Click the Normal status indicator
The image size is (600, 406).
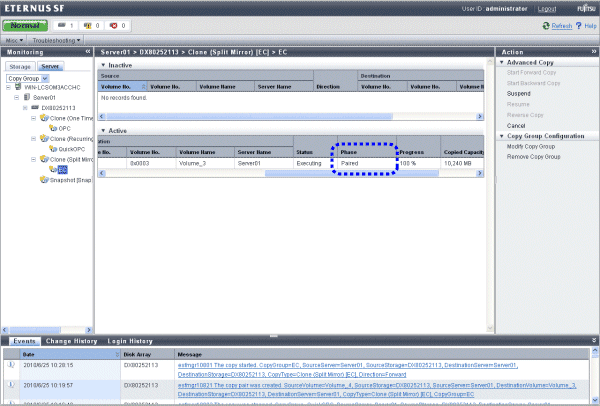pyautogui.click(x=25, y=26)
